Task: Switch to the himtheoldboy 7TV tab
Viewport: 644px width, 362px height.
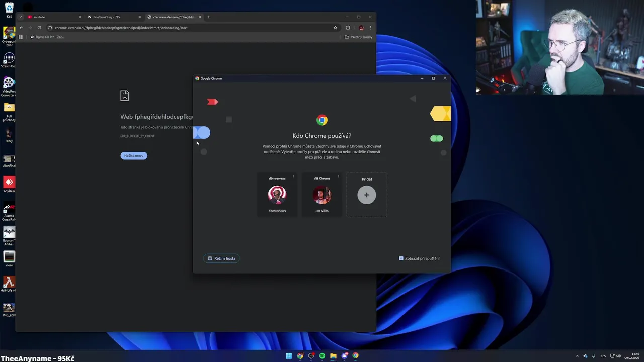Action: click(114, 17)
